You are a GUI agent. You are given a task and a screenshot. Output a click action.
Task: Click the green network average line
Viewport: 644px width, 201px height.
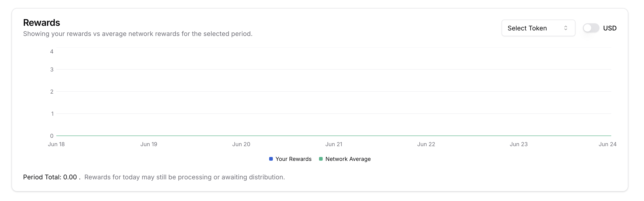334,136
